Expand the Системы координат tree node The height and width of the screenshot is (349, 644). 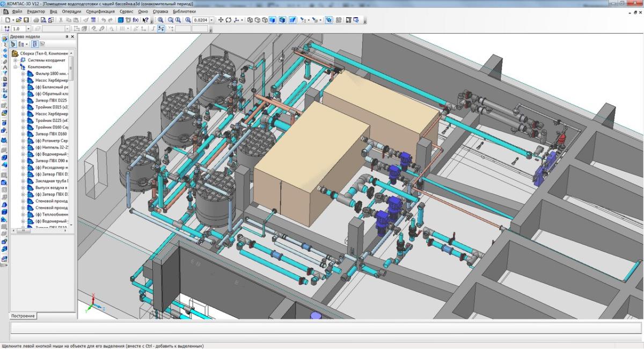(x=16, y=60)
